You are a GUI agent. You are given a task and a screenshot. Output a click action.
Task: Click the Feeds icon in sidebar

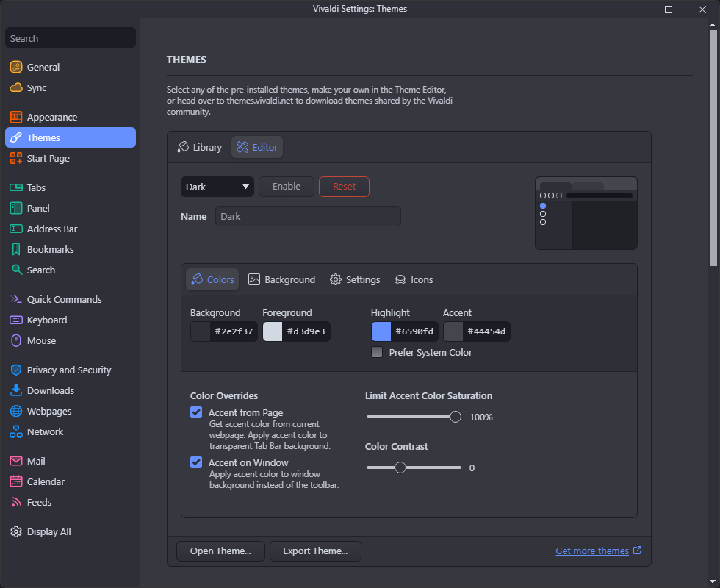tap(16, 502)
